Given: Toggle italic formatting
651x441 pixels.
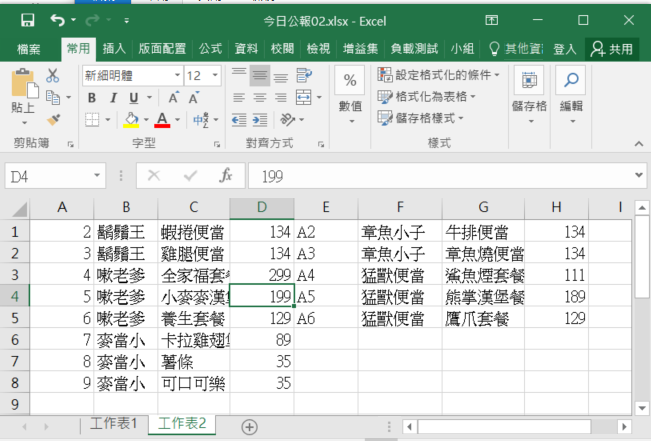Looking at the screenshot, I should click(113, 98).
